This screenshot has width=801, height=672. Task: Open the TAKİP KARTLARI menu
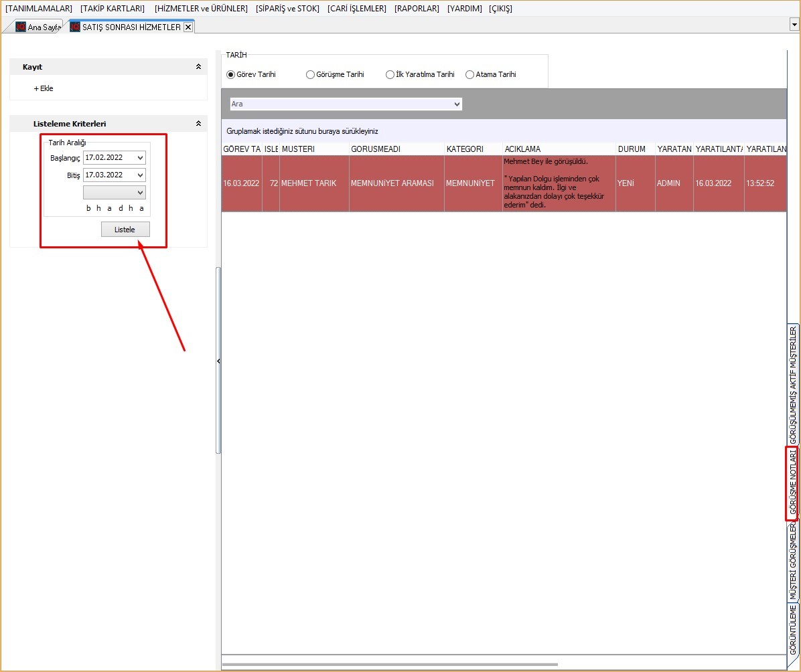point(112,9)
